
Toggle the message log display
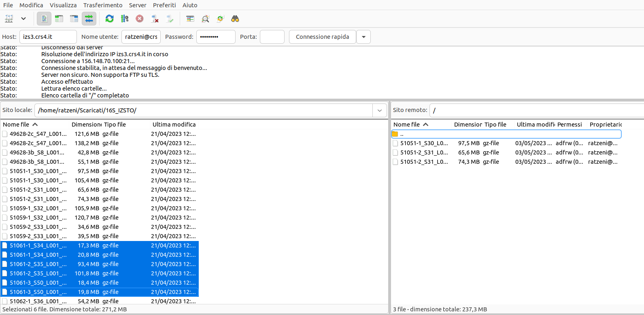[44, 19]
